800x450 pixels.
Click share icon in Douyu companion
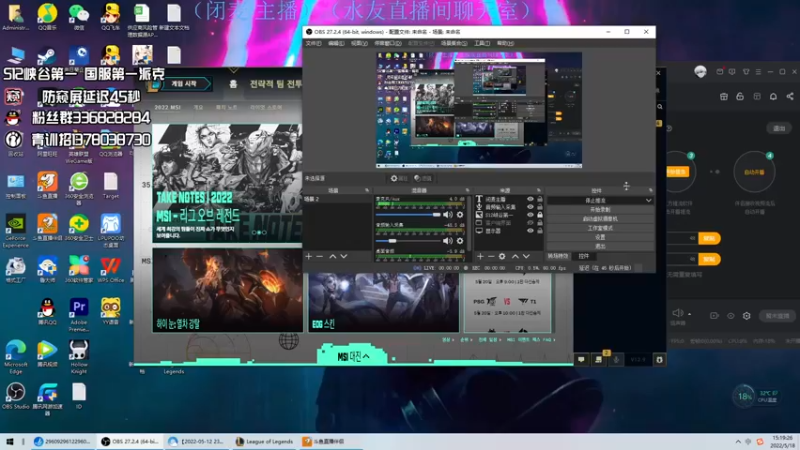(x=790, y=96)
